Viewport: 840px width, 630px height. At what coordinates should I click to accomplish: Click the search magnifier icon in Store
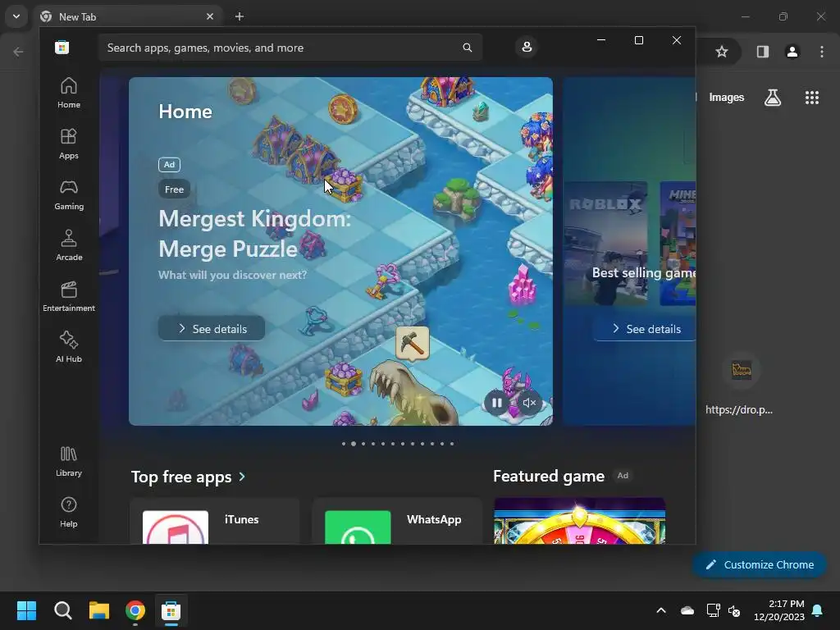(467, 48)
